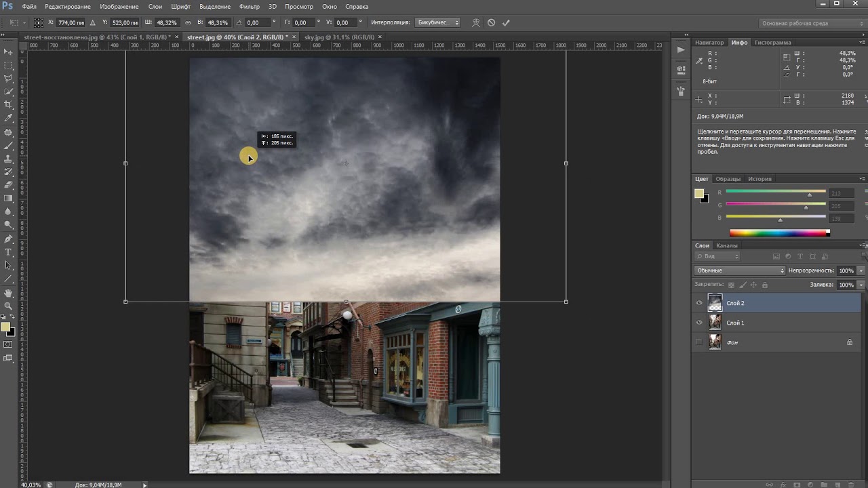The height and width of the screenshot is (488, 868).
Task: Commit the transform with the checkmark icon
Action: pos(506,22)
